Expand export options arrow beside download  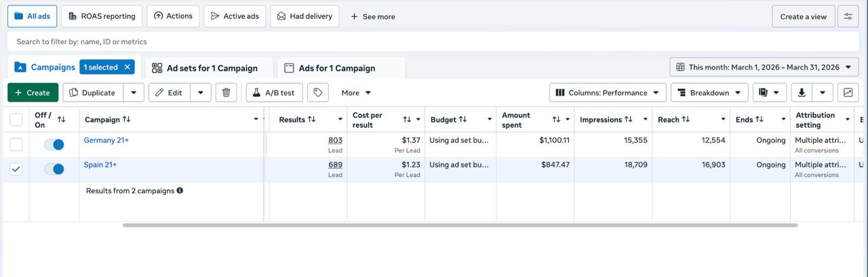point(823,93)
